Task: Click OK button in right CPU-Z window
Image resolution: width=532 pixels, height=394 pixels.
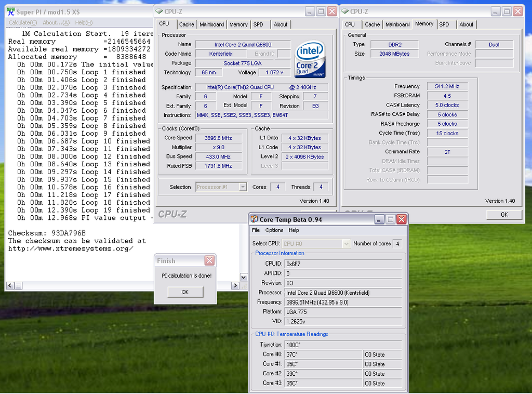Action: click(504, 215)
